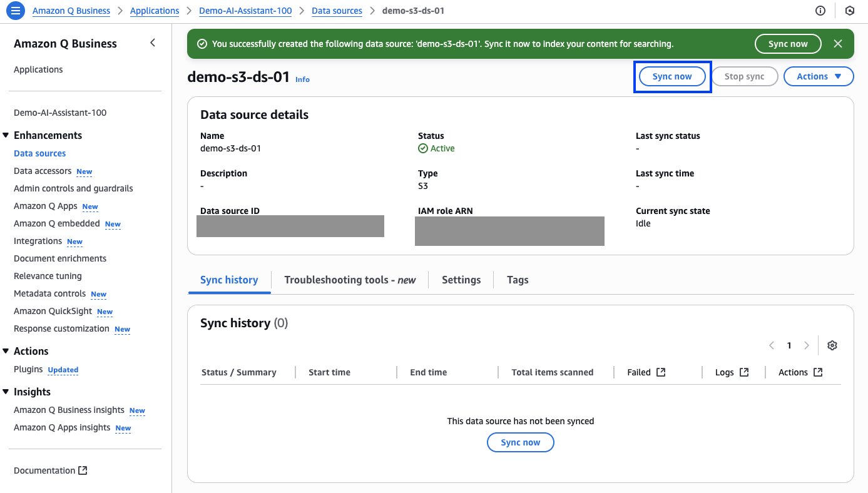Go to Amazon Q Business breadcrumb

pyautogui.click(x=71, y=11)
